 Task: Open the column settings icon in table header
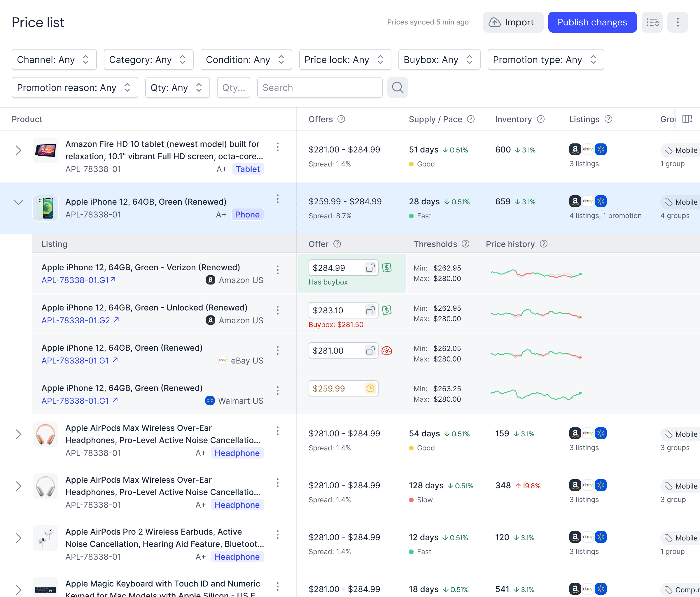687,119
